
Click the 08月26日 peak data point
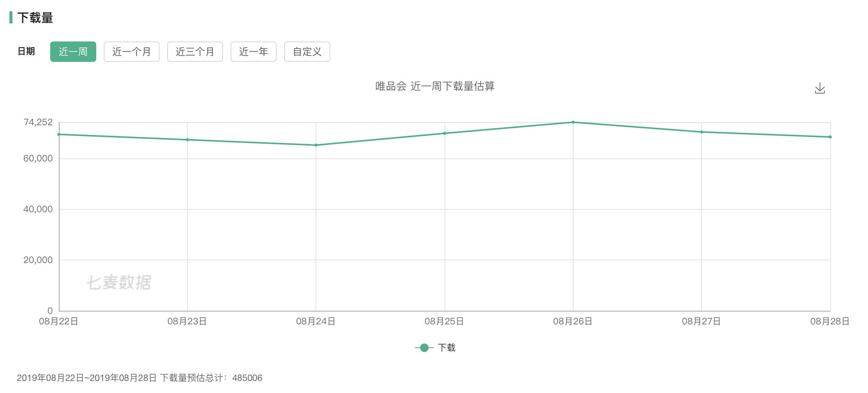pyautogui.click(x=573, y=122)
